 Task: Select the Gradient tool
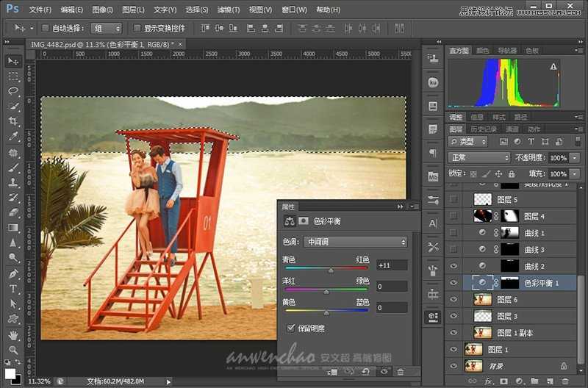click(x=13, y=228)
